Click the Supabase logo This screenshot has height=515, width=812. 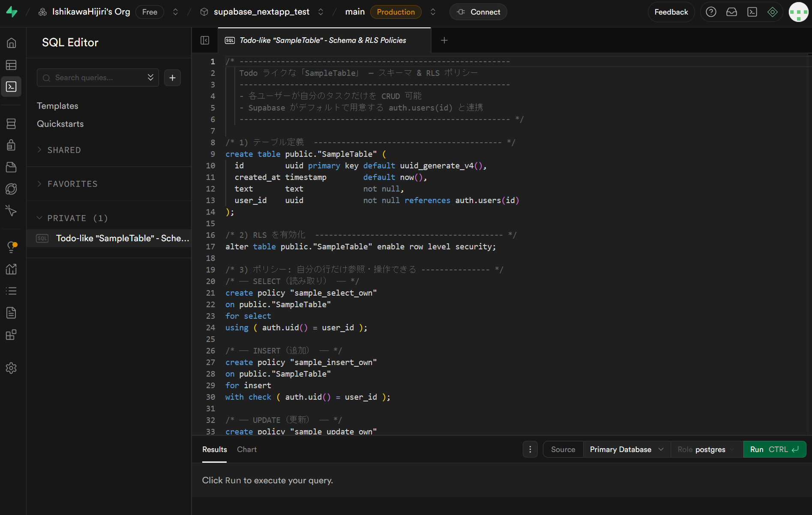point(12,12)
